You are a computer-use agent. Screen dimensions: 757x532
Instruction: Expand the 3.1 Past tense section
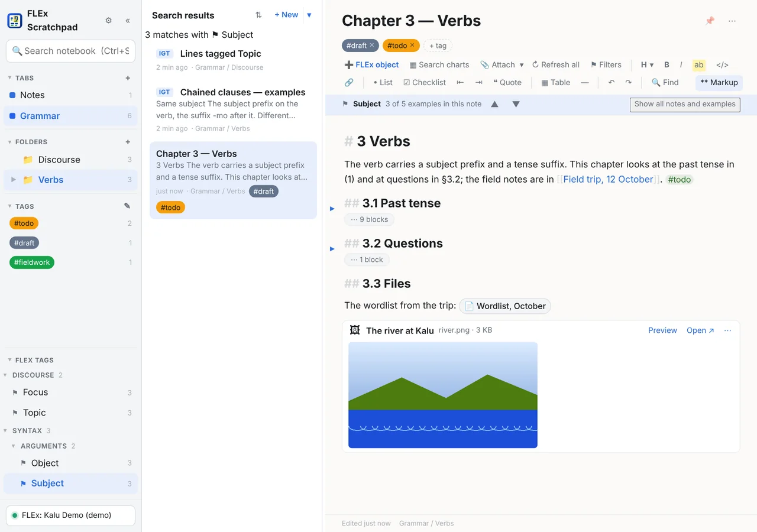332,209
